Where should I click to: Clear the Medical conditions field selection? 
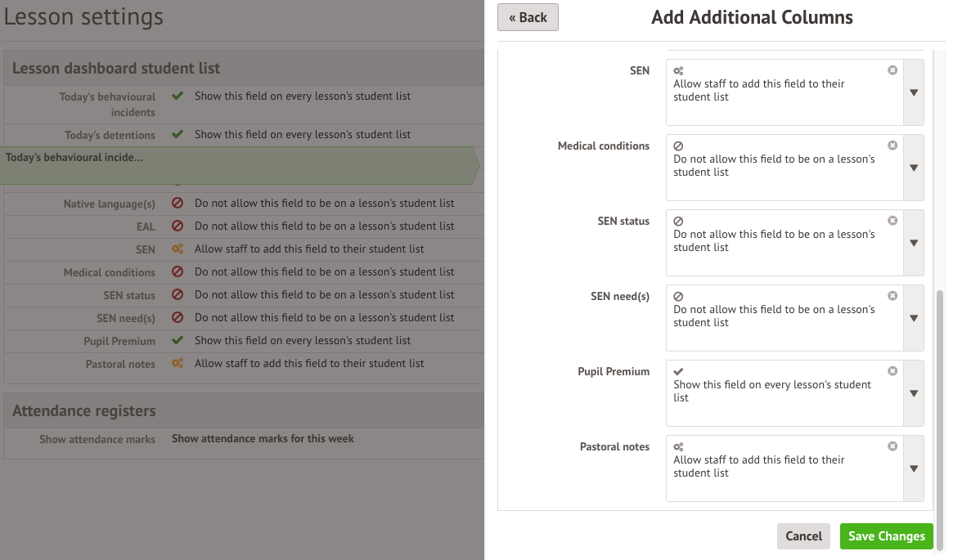(x=892, y=146)
